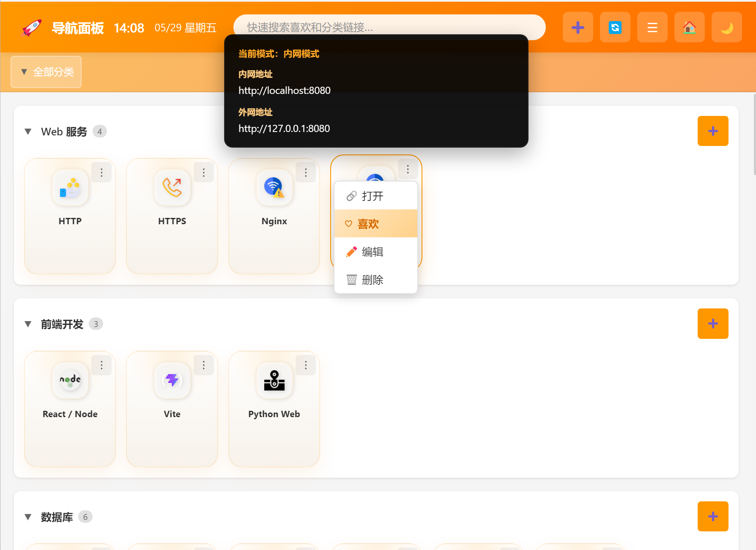Select 删除 in the context menu

376,280
